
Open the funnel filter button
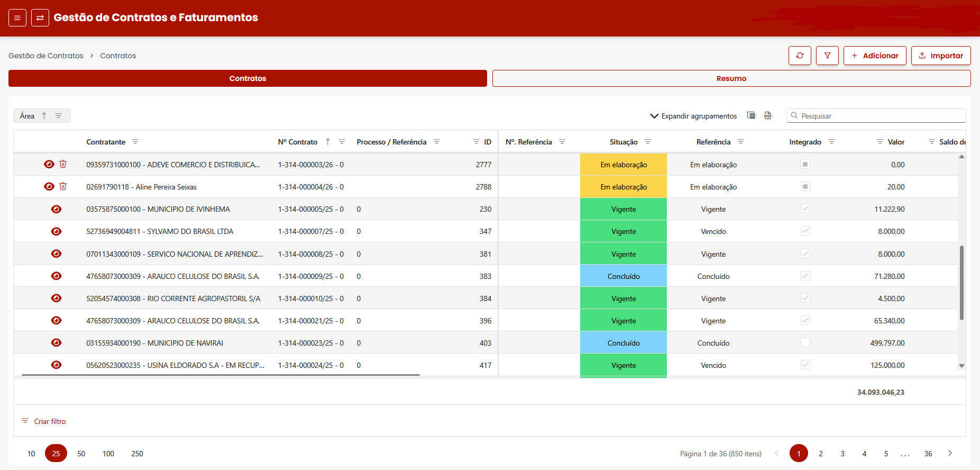pyautogui.click(x=827, y=56)
